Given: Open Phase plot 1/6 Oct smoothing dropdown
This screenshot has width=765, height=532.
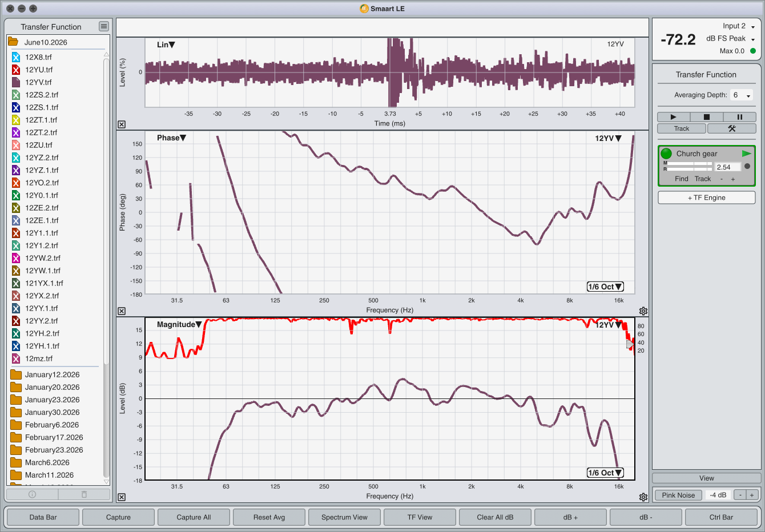Looking at the screenshot, I should click(605, 287).
